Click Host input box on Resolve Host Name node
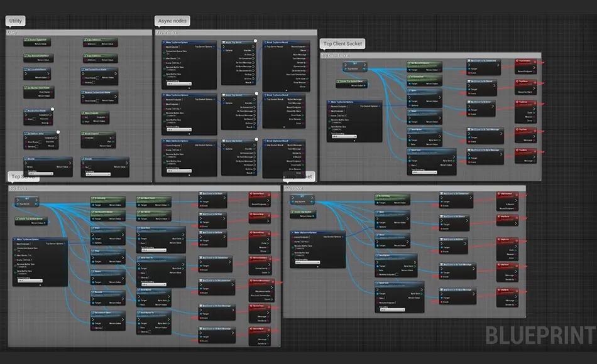The width and height of the screenshot is (597, 364). coord(35,119)
